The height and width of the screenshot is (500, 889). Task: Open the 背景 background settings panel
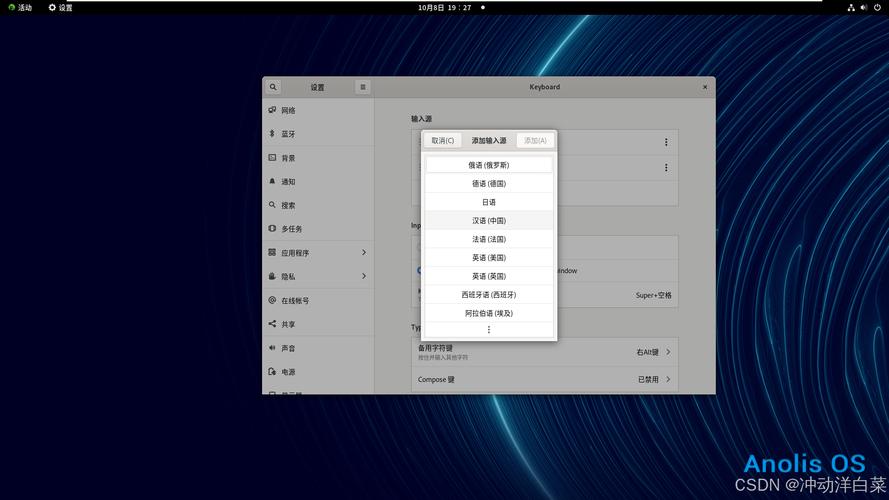pyautogui.click(x=318, y=158)
